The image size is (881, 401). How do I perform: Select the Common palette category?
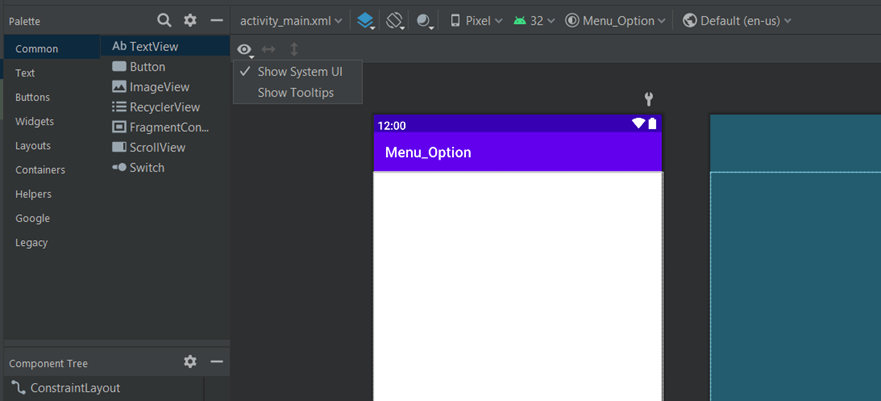52,49
